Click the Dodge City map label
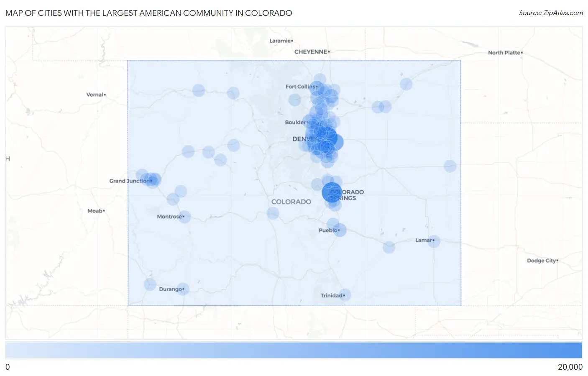Screen dimensions: 588x376 pos(542,261)
